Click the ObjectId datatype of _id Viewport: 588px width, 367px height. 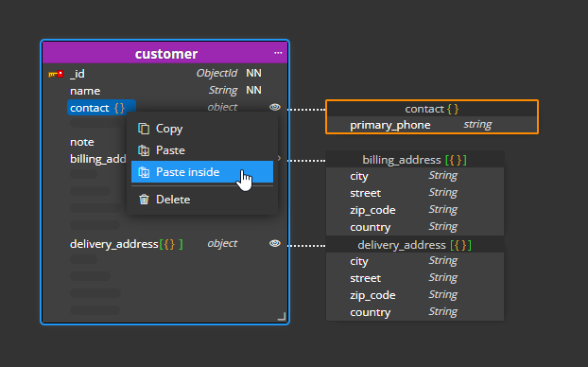point(216,73)
